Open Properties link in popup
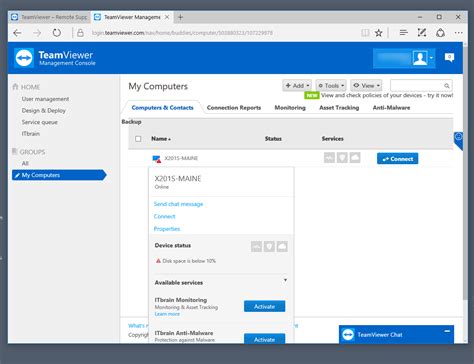The width and height of the screenshot is (474, 364). click(x=167, y=229)
